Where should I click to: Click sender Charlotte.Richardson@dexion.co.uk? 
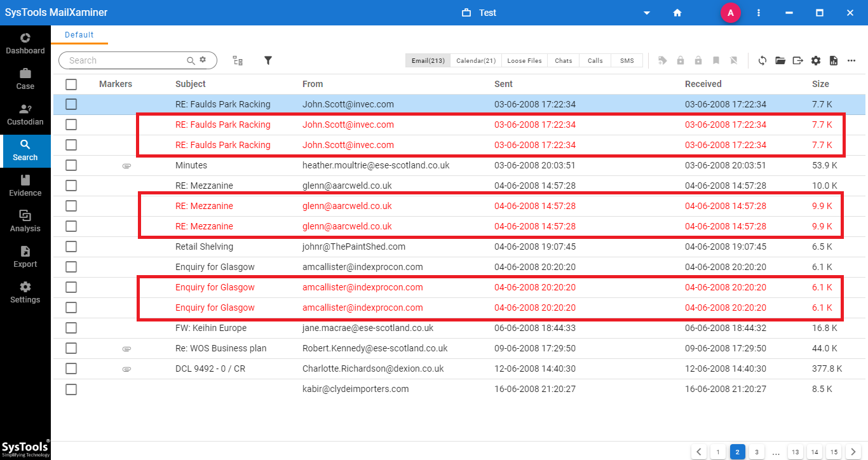tap(373, 369)
